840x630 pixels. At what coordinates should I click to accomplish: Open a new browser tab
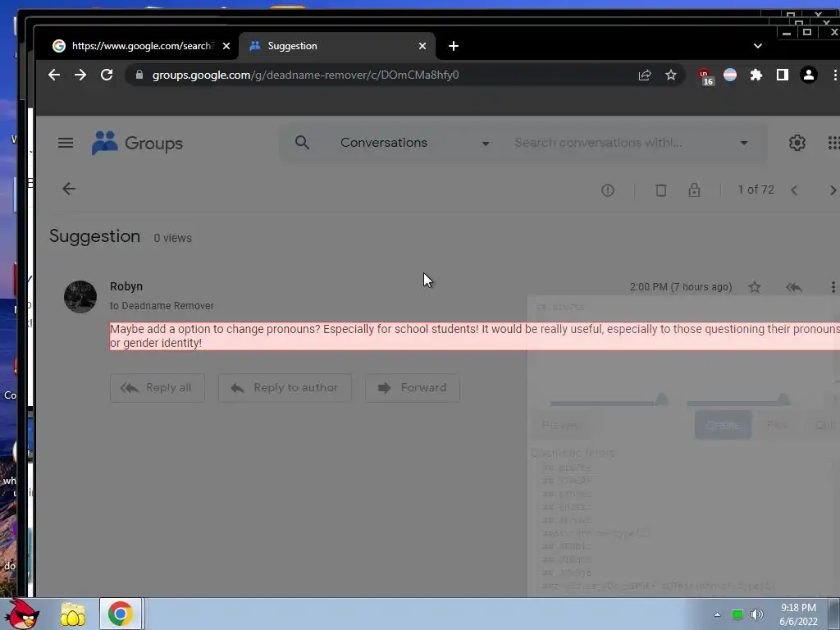(x=454, y=46)
